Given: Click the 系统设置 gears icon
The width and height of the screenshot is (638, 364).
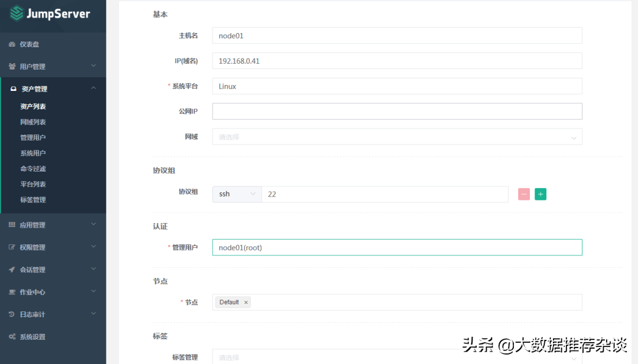Looking at the screenshot, I should click(x=12, y=337).
